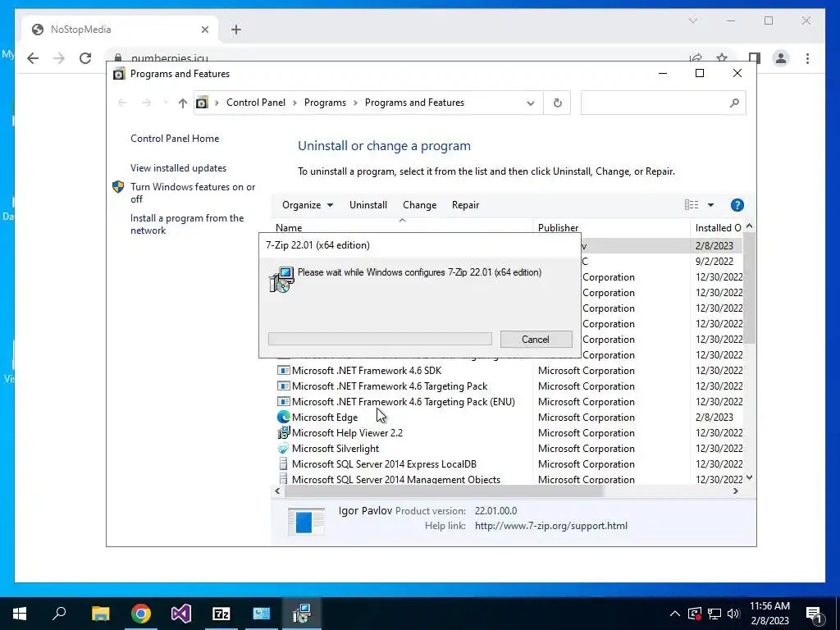
Task: Switch to the NoStopMedia tab
Action: click(x=121, y=30)
